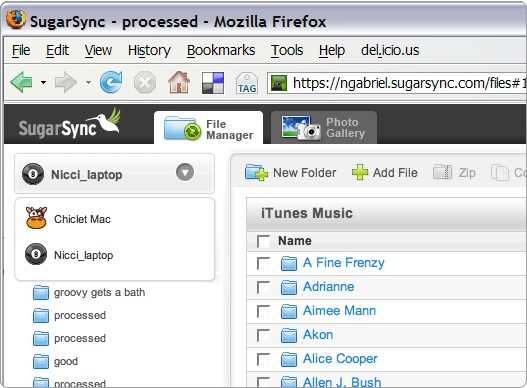
Task: Open the del.icio.us menu
Action: pos(390,50)
